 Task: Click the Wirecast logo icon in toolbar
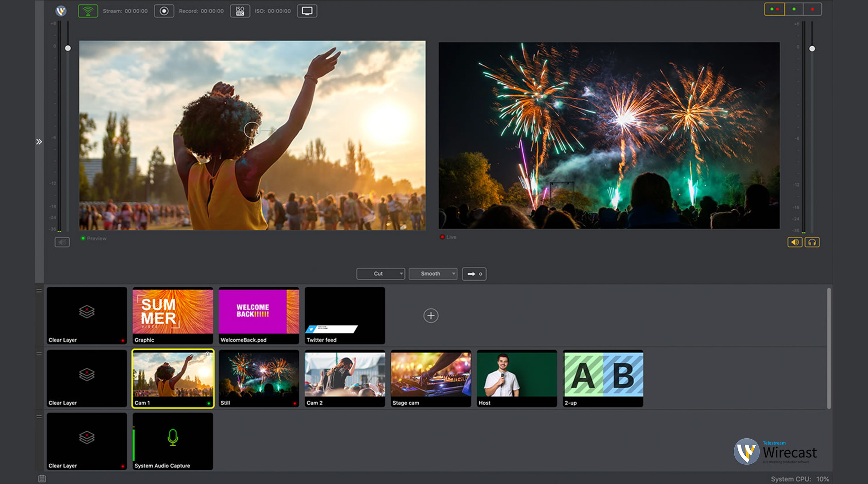(61, 11)
